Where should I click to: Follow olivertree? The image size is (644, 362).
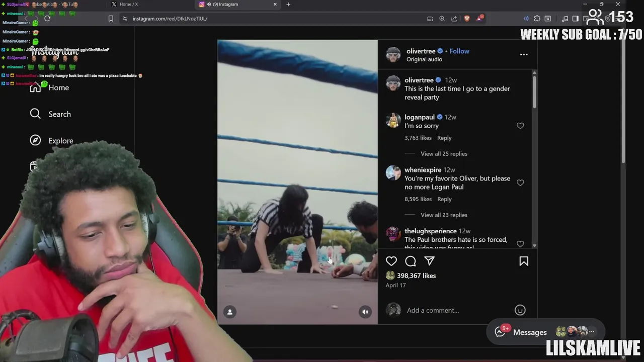(x=459, y=51)
